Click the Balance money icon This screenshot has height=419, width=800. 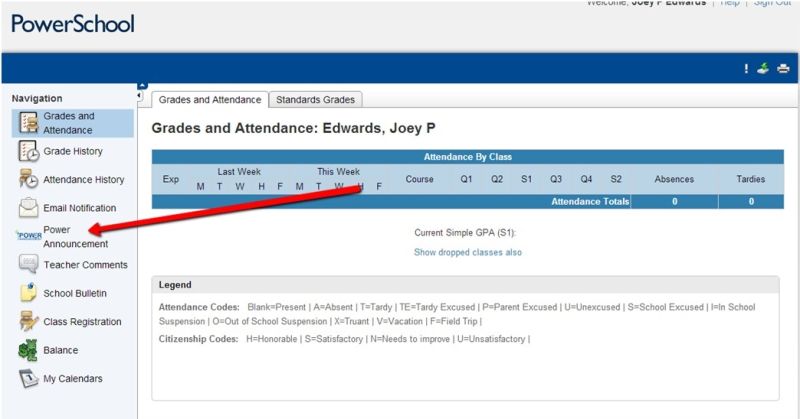pyautogui.click(x=28, y=350)
